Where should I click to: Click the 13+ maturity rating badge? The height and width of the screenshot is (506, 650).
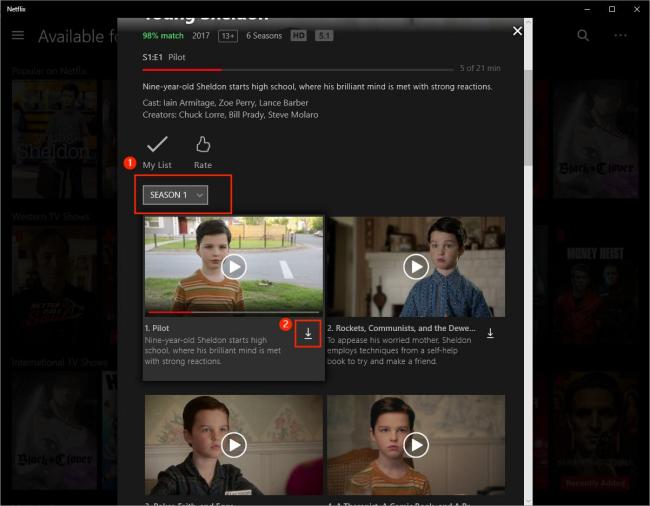pos(228,36)
